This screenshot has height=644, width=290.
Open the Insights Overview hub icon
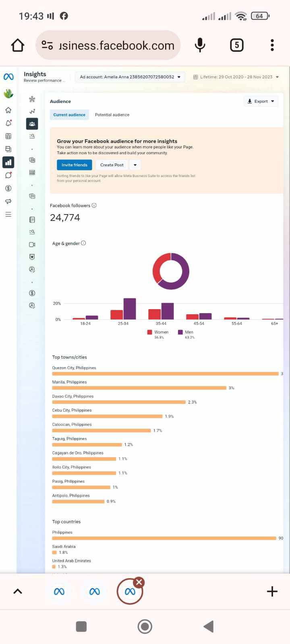click(32, 99)
